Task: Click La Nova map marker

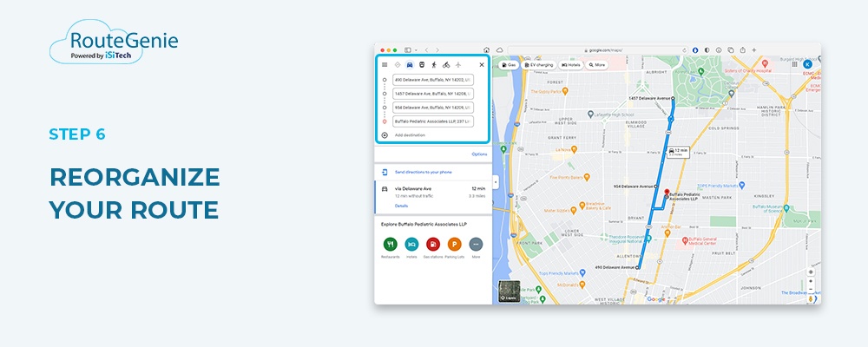Action: [574, 149]
